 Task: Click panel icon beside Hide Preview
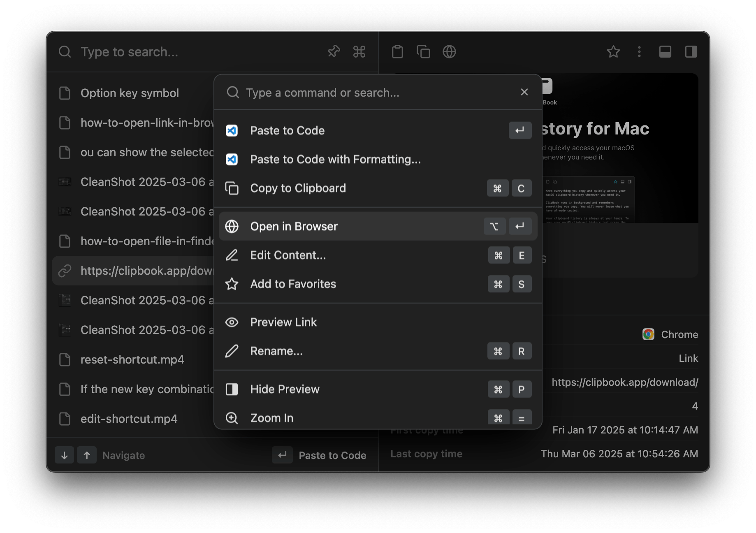[232, 389]
